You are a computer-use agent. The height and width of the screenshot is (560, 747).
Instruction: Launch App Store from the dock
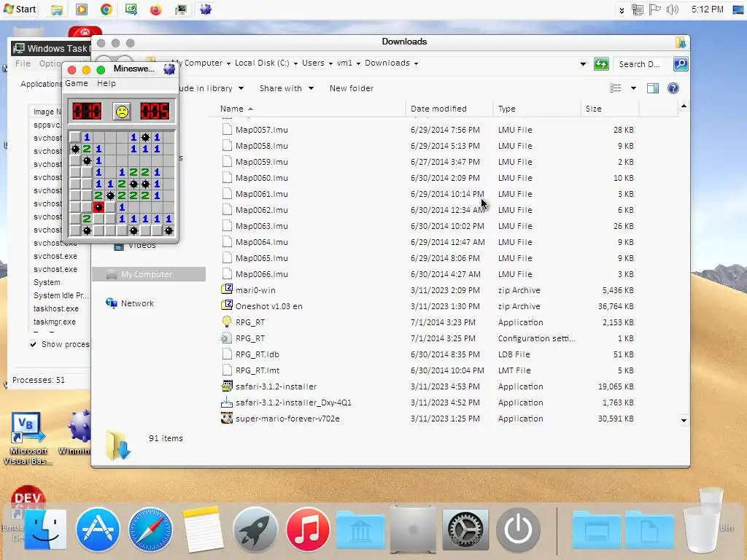(98, 529)
